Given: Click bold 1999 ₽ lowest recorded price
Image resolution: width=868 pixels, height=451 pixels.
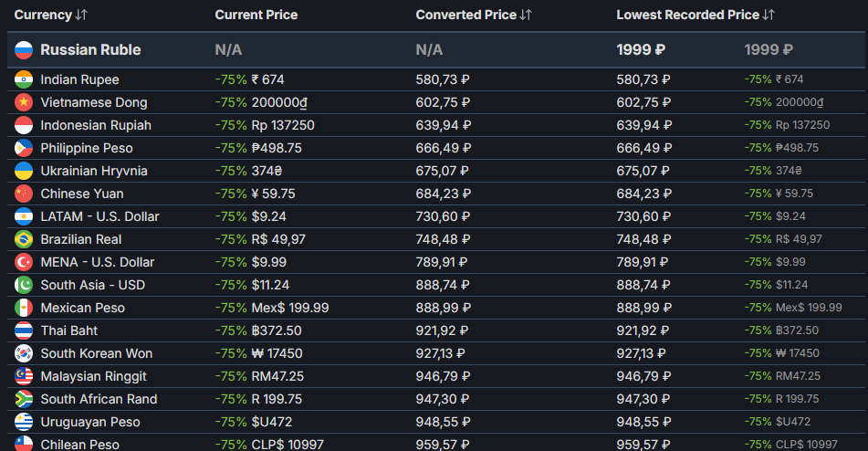Looking at the screenshot, I should pos(641,50).
